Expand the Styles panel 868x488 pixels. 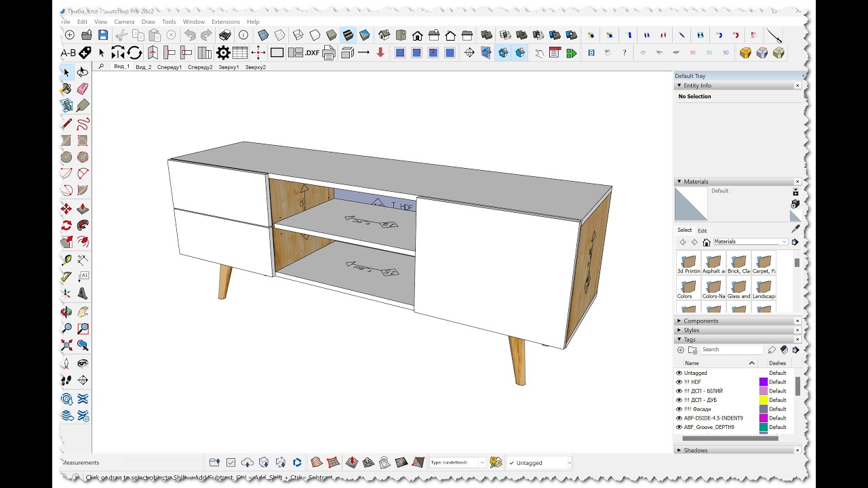[679, 331]
